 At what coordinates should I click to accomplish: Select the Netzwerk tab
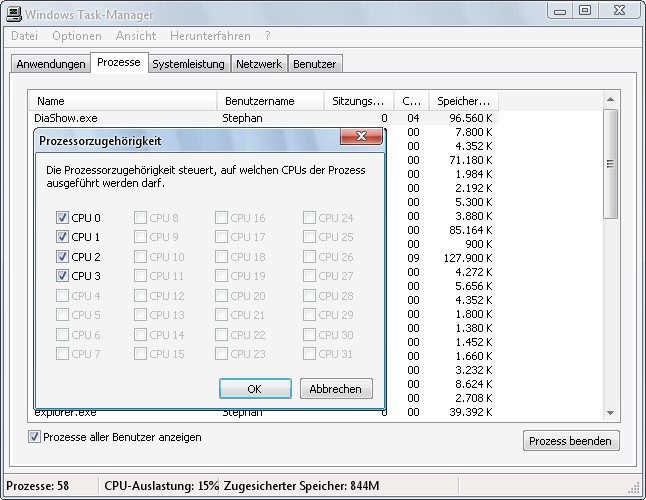point(258,64)
